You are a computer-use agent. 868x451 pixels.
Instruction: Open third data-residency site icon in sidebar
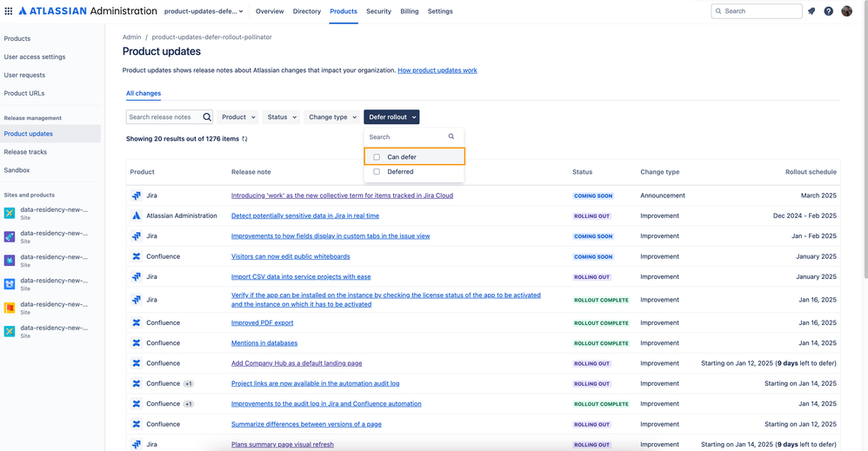pyautogui.click(x=10, y=260)
